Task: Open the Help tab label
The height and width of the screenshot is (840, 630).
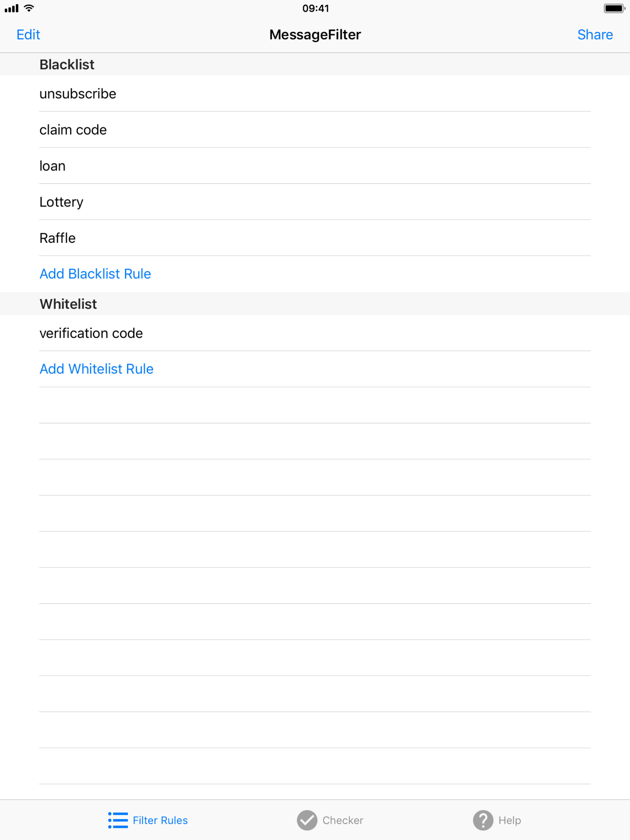Action: pos(509,820)
